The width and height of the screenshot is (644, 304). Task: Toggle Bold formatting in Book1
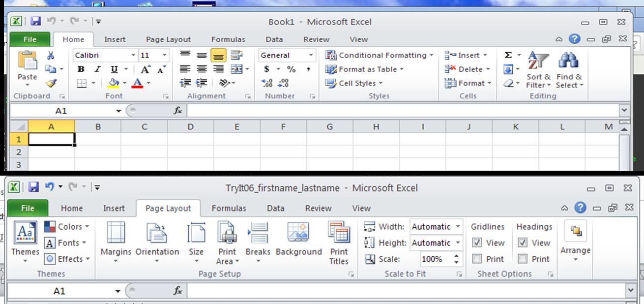pyautogui.click(x=81, y=69)
